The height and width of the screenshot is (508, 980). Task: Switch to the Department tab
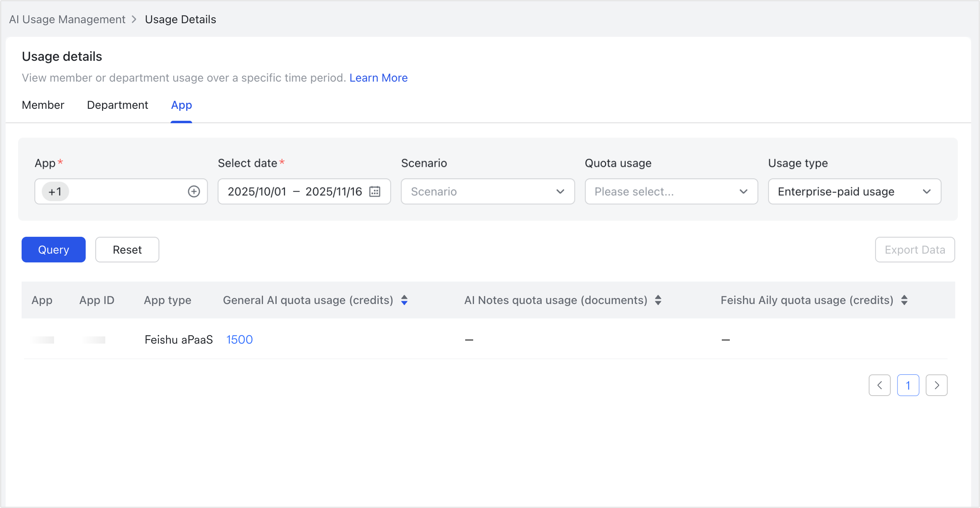(x=117, y=105)
